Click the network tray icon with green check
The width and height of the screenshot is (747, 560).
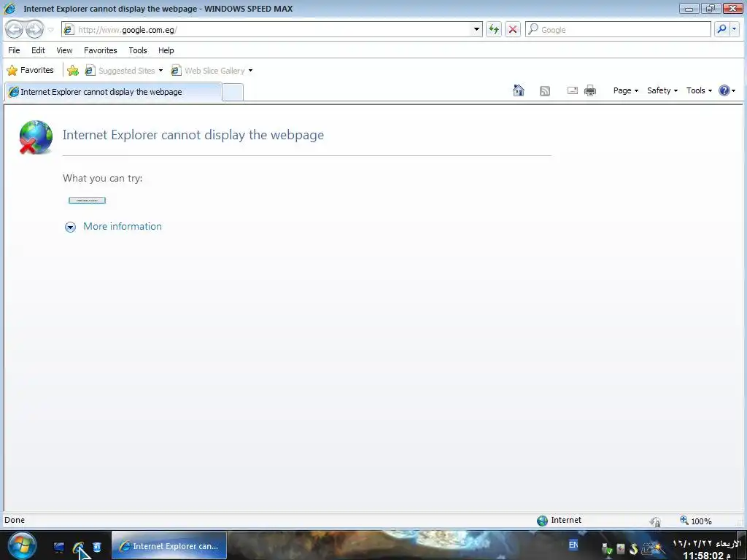click(607, 549)
